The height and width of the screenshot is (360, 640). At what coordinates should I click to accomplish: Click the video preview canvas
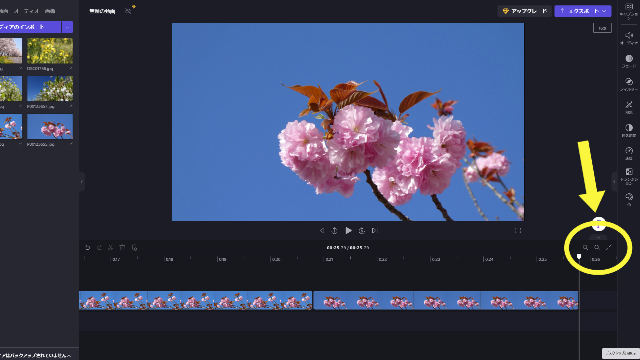(348, 122)
